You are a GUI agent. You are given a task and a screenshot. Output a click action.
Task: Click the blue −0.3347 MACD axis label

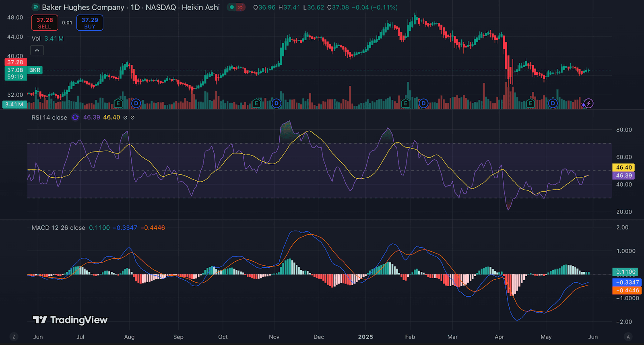(x=627, y=283)
